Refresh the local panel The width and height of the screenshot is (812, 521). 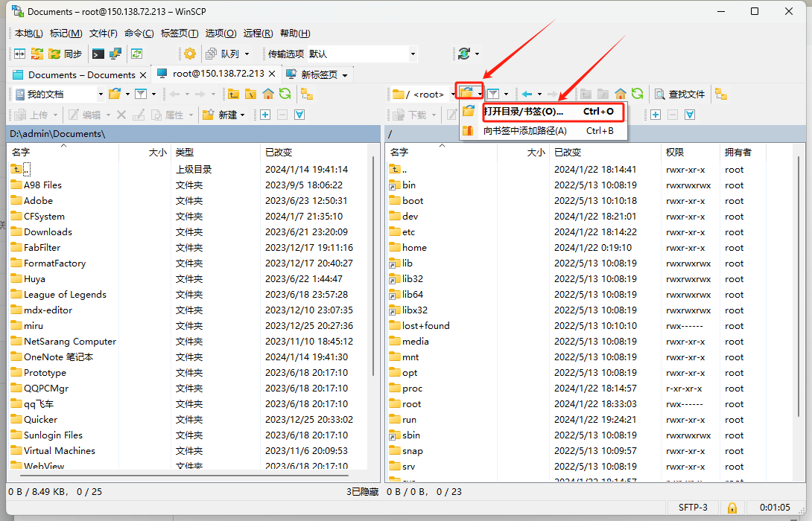(x=285, y=94)
